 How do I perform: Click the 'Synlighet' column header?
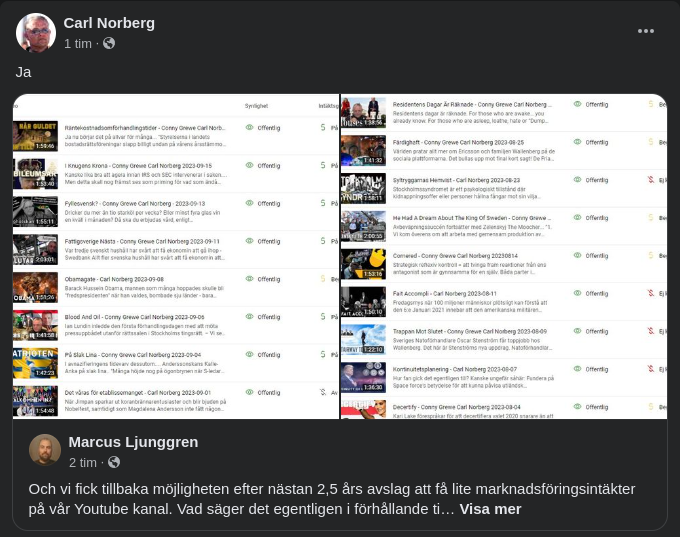tap(257, 104)
